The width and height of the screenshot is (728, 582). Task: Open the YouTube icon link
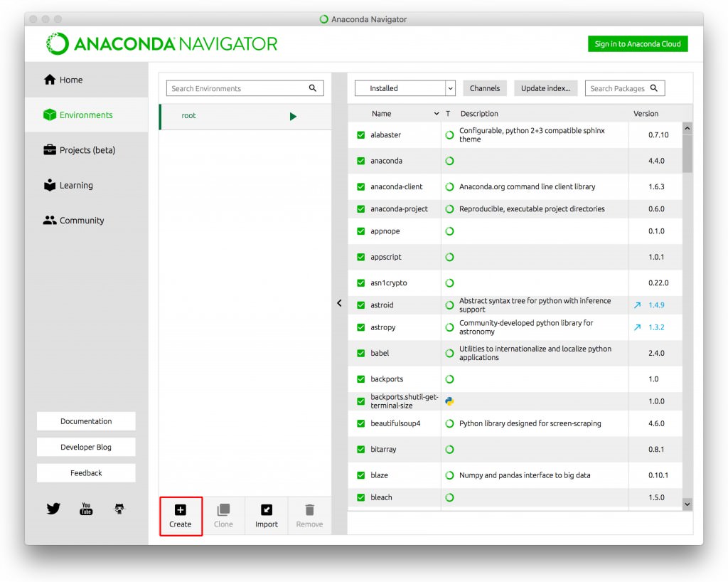(86, 509)
